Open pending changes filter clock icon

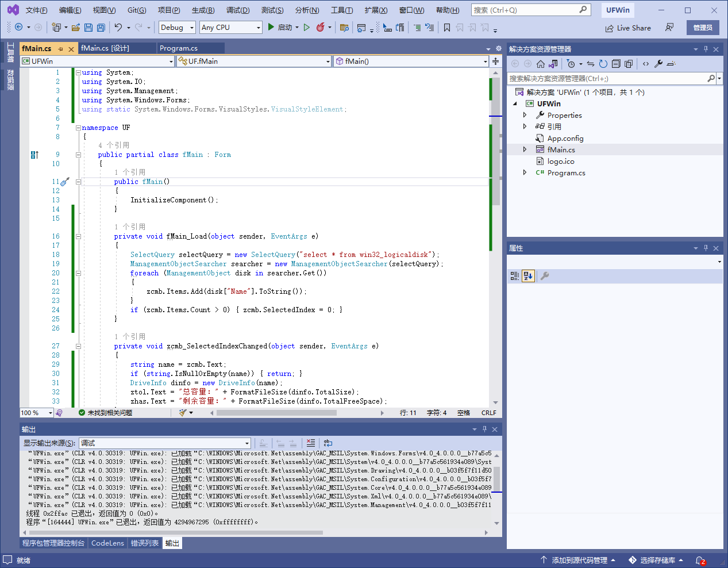point(571,64)
